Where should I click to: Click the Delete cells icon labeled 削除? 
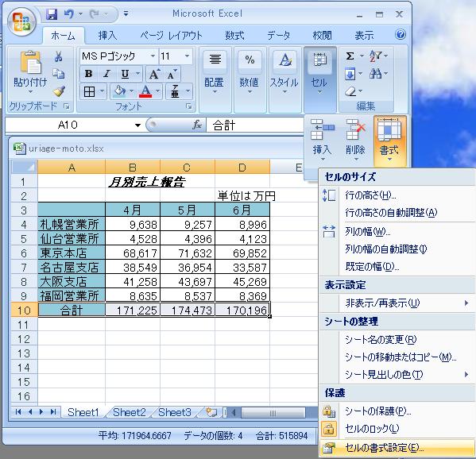(355, 139)
